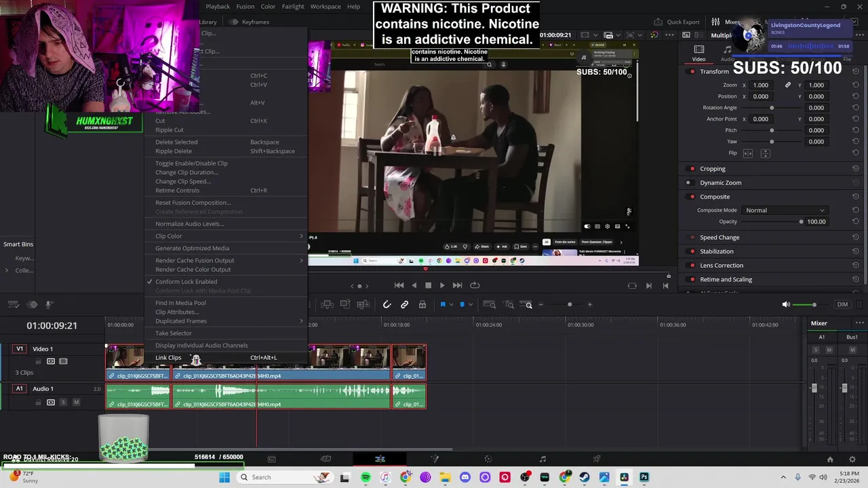
Task: Expand the Speed Change section
Action: [719, 238]
